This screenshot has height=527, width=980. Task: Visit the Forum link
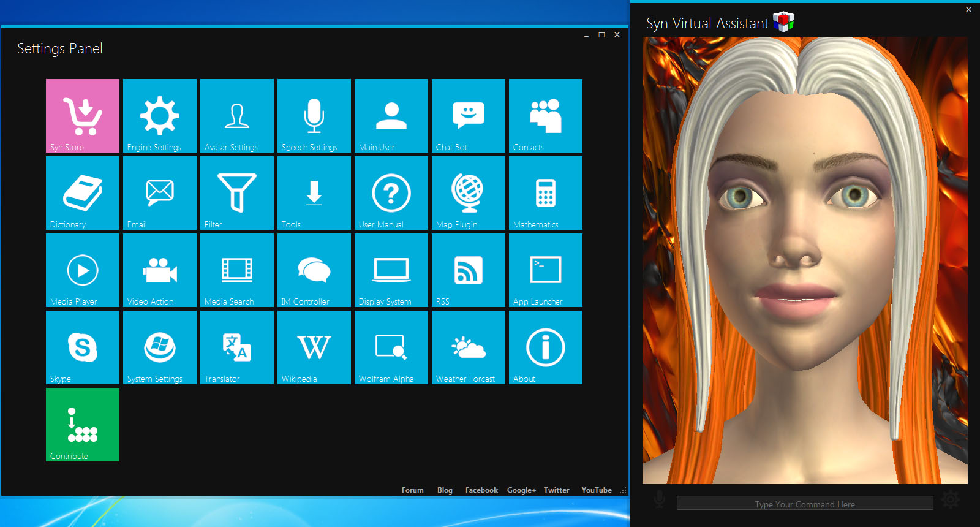click(413, 490)
